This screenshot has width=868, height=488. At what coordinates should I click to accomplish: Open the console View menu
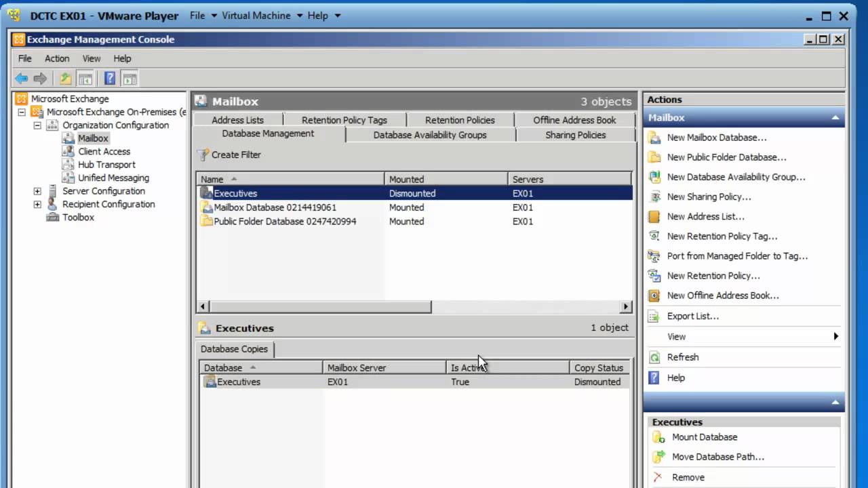pyautogui.click(x=92, y=59)
